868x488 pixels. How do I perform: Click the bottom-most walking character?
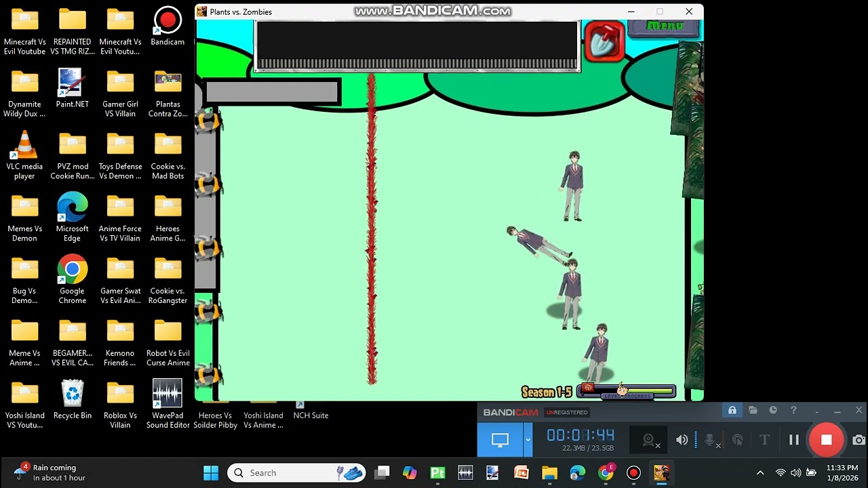click(597, 354)
